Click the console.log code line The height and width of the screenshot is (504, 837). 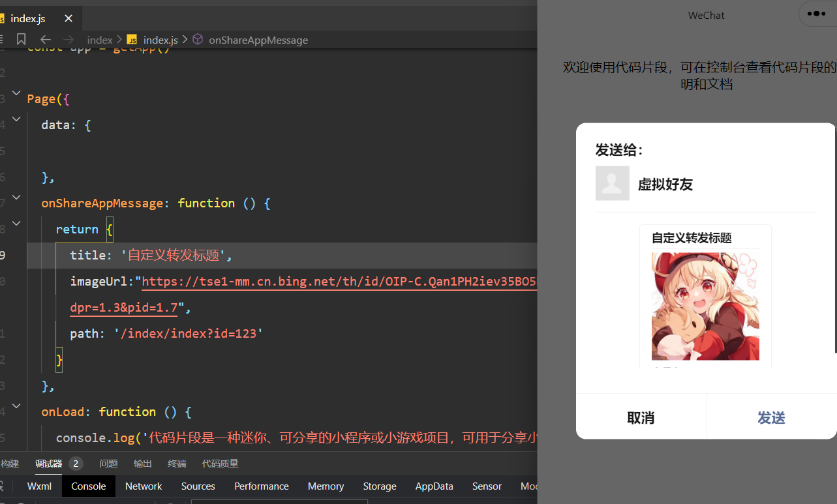[x=296, y=437]
